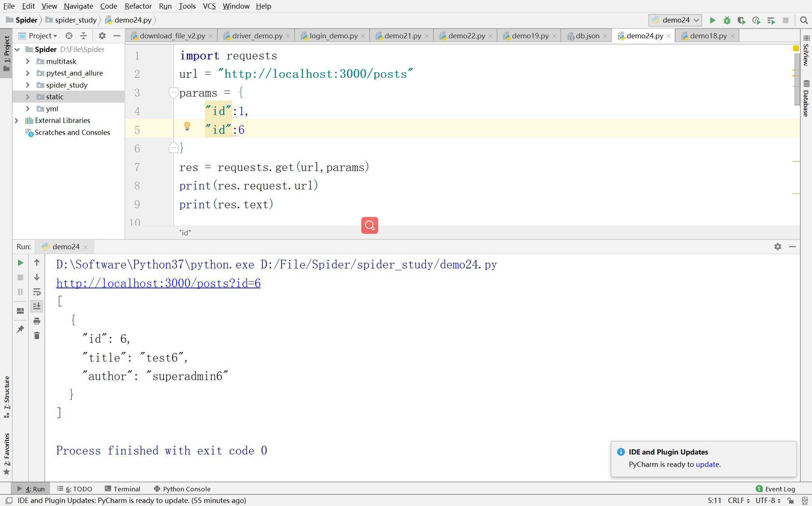The image size is (812, 506).
Task: Click the Run panel stop square
Action: [20, 277]
